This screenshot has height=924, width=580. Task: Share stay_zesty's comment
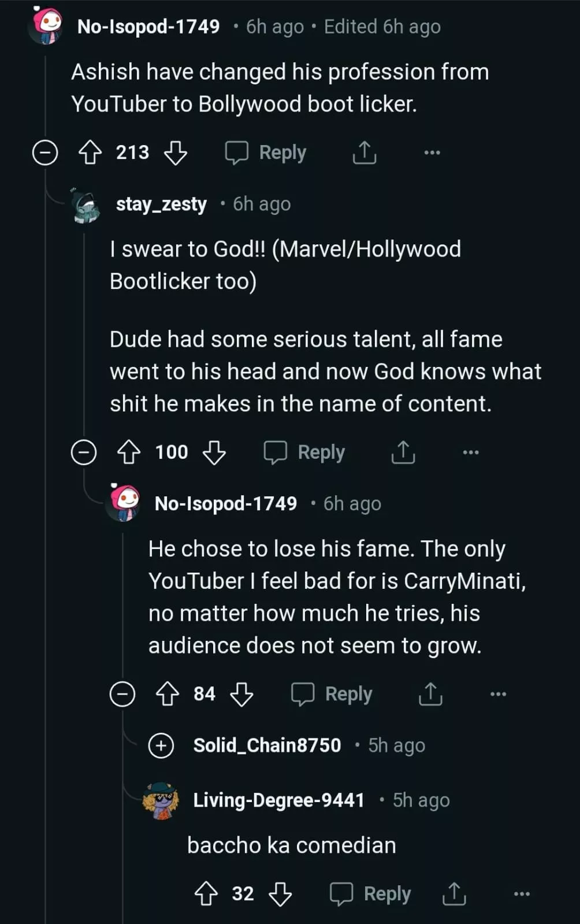[x=403, y=452]
